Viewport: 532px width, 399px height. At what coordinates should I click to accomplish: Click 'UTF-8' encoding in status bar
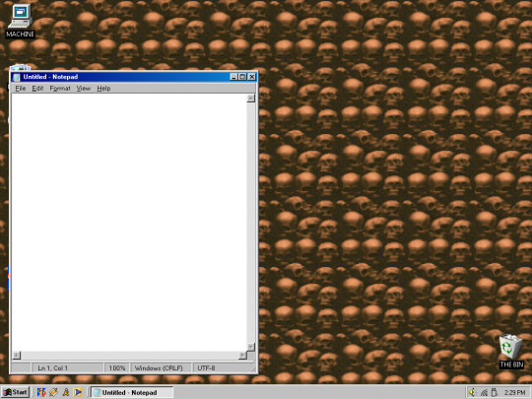[206, 368]
